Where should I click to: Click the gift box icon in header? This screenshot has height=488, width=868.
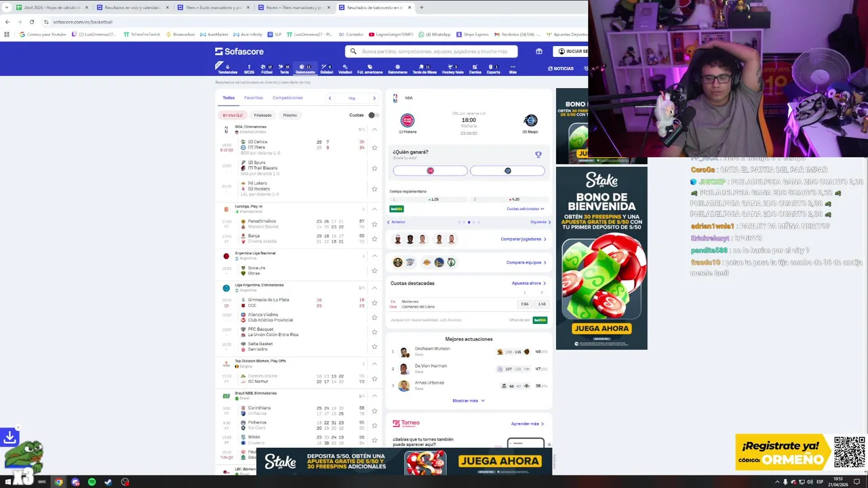click(x=539, y=52)
